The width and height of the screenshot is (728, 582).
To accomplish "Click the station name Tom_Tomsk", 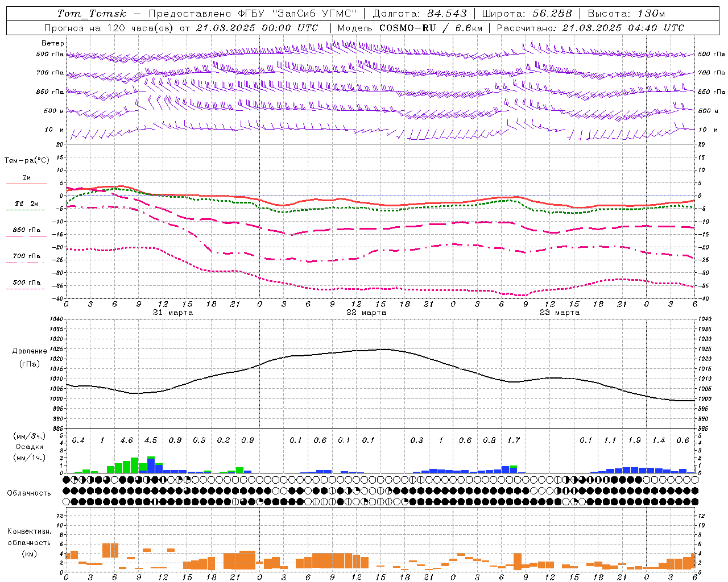I will click(x=92, y=14).
